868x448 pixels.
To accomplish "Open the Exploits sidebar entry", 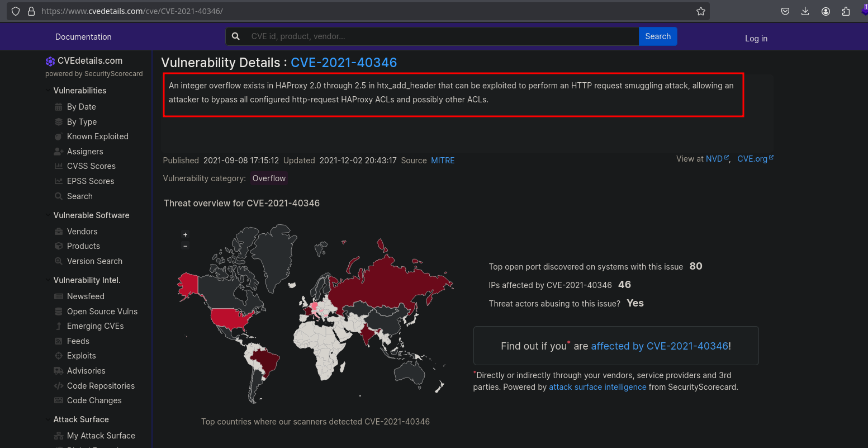I will point(82,356).
